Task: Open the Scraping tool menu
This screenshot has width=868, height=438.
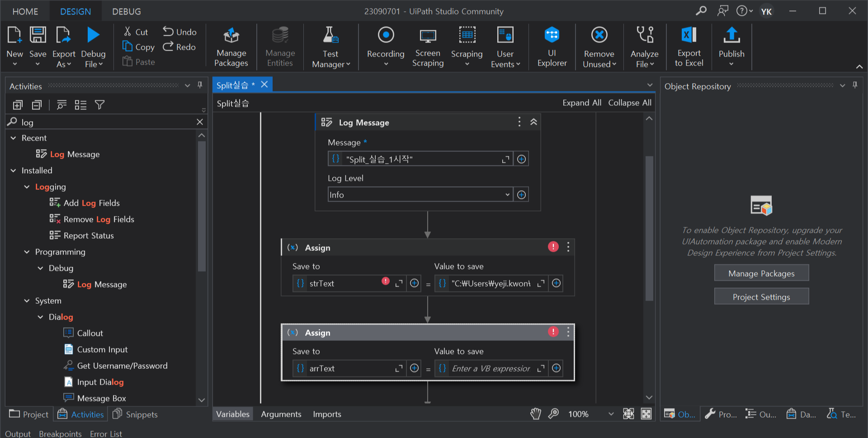Action: (467, 47)
